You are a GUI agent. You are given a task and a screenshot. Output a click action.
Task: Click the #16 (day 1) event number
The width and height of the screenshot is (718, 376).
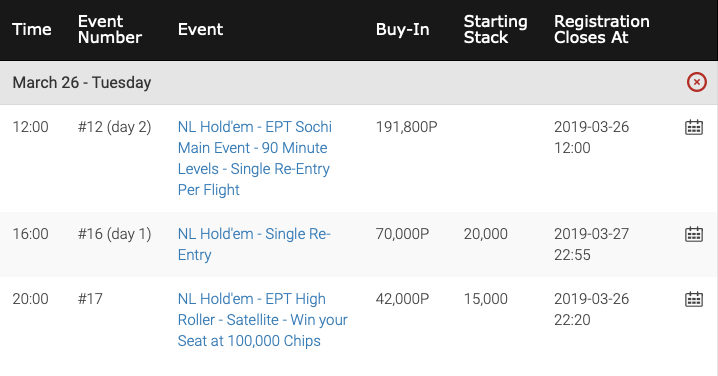tap(114, 234)
